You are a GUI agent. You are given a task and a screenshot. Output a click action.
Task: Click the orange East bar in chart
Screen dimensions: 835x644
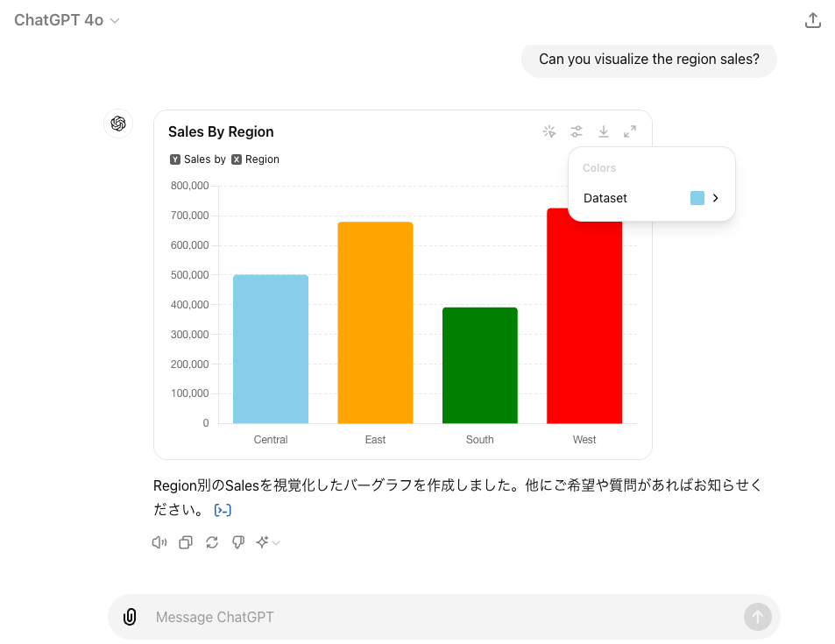pyautogui.click(x=375, y=322)
